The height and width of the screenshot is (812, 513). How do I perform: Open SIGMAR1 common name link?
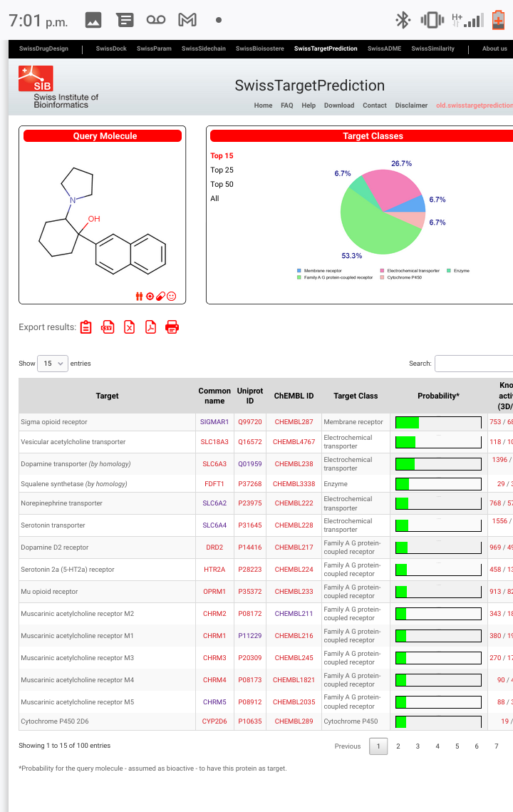click(214, 422)
